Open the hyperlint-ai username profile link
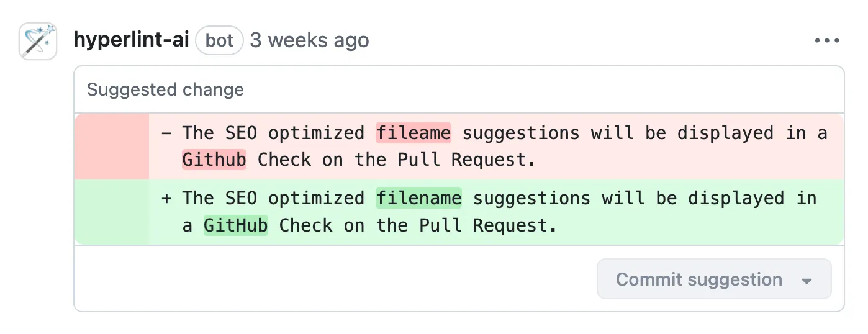This screenshot has height=334, width=868. 131,41
